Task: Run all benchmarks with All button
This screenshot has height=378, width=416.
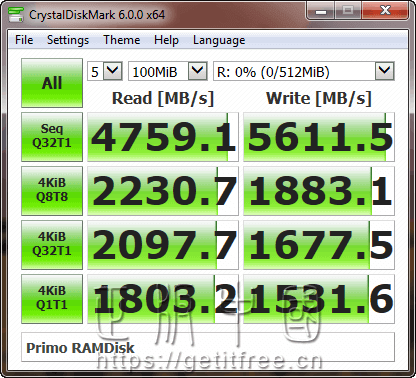Action: [52, 83]
